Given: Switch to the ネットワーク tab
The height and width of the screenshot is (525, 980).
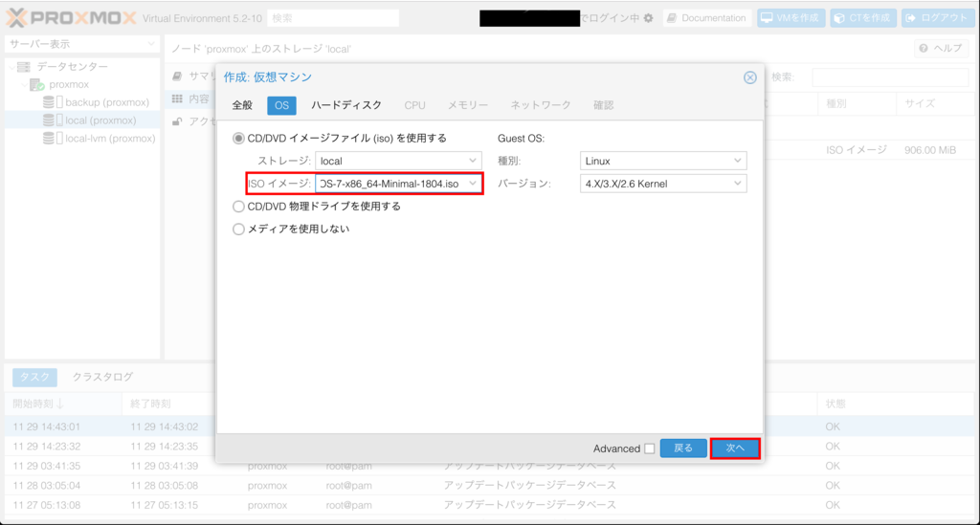Looking at the screenshot, I should [541, 105].
